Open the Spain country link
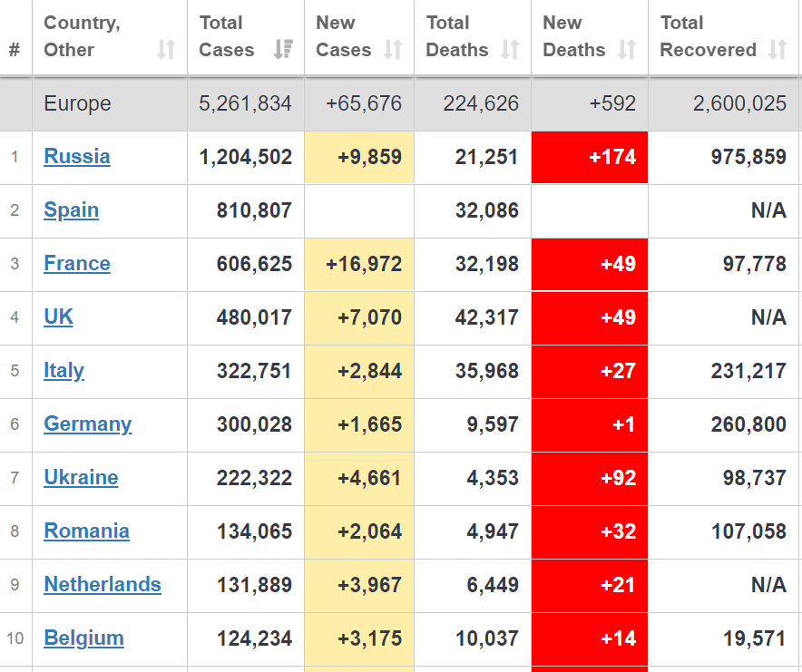This screenshot has height=672, width=802. [x=71, y=210]
